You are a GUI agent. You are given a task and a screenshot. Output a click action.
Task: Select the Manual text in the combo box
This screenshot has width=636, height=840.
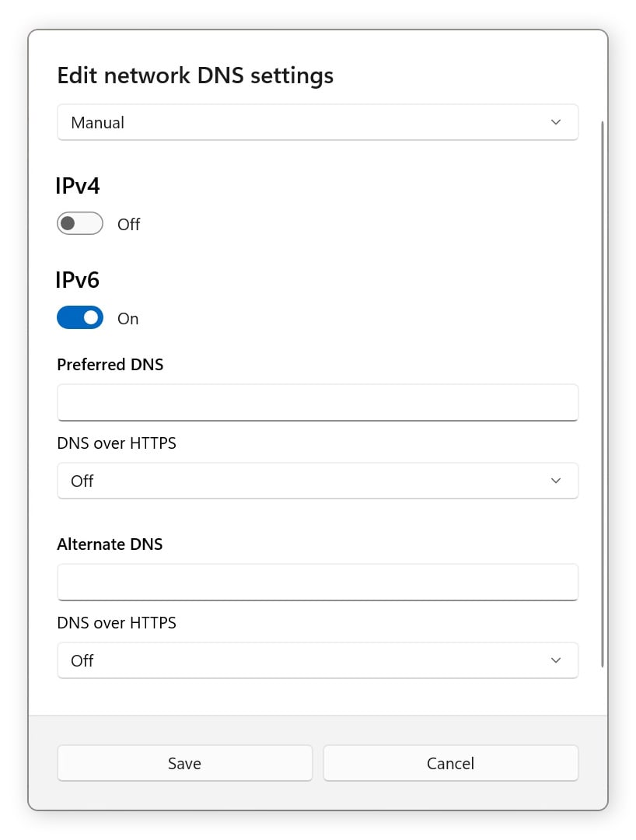[97, 122]
